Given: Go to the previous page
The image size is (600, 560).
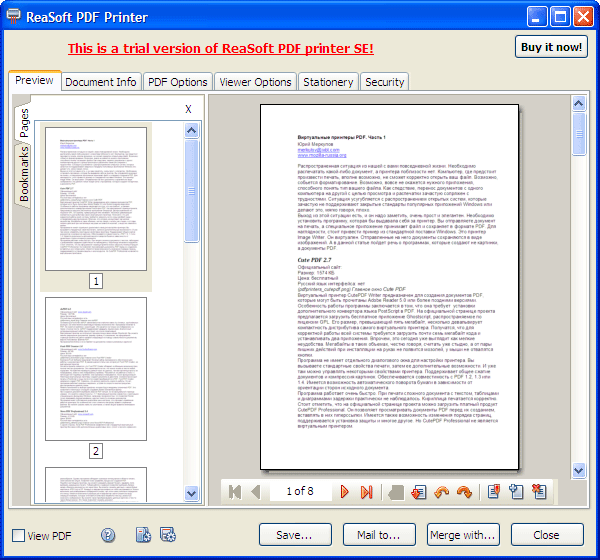Looking at the screenshot, I should pyautogui.click(x=256, y=492).
